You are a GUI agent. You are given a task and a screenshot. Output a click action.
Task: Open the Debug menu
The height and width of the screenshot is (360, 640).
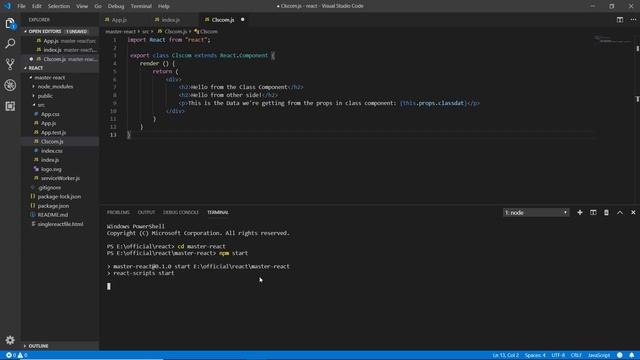[x=116, y=6]
